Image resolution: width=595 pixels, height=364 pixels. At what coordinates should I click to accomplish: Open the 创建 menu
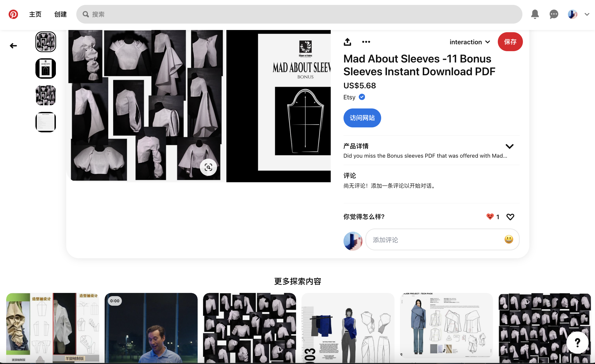click(61, 14)
